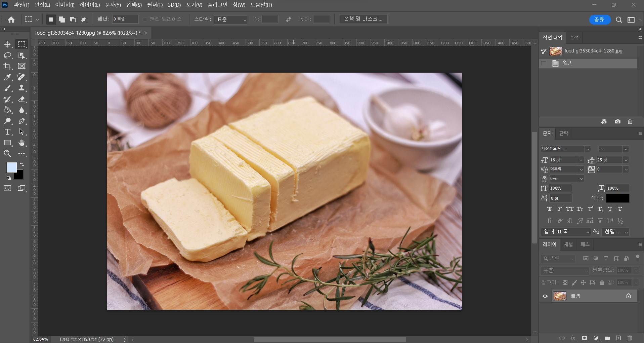Select the Object Selection tool
This screenshot has height=343, width=644.
(22, 55)
